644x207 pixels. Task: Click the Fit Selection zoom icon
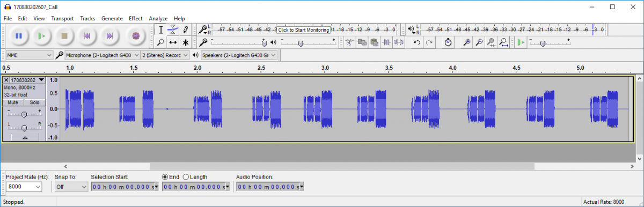491,42
